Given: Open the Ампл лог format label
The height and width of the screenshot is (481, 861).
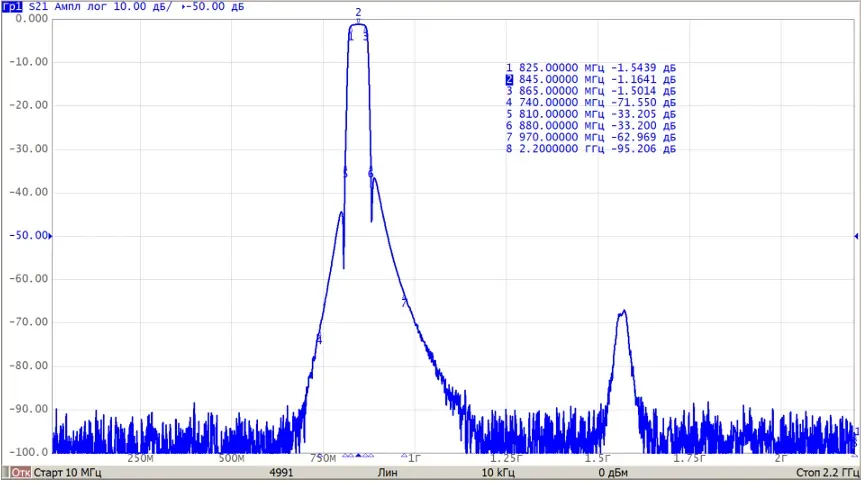Looking at the screenshot, I should point(80,7).
